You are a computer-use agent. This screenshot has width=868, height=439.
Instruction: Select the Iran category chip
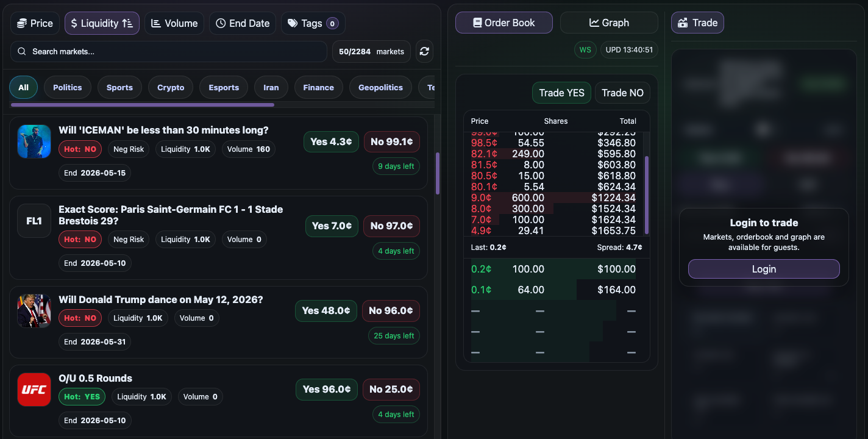[271, 87]
